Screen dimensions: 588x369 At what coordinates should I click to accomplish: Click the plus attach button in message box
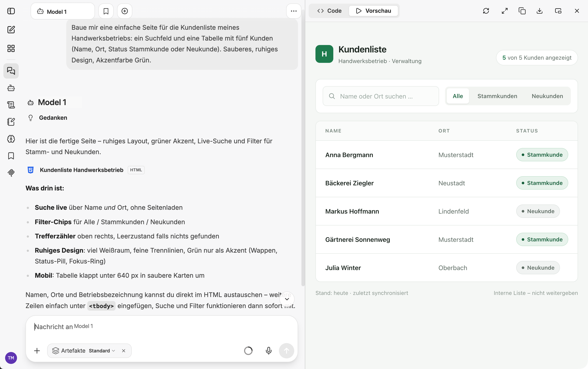[x=37, y=351]
